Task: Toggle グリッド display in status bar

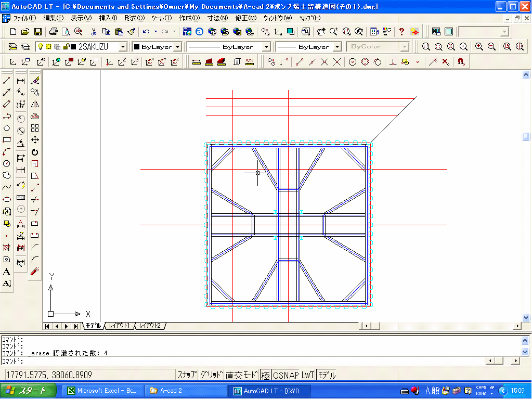Action: pyautogui.click(x=211, y=375)
